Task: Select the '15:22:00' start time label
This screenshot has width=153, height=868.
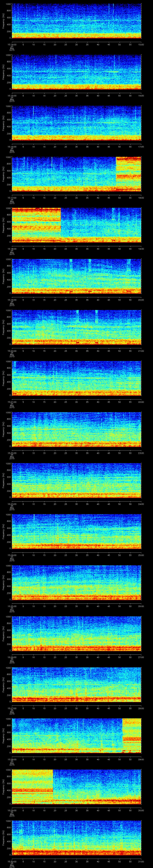Action: tap(12, 453)
